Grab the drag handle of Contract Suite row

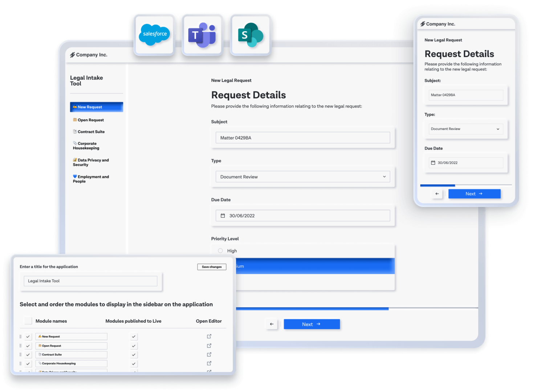pyautogui.click(x=20, y=355)
